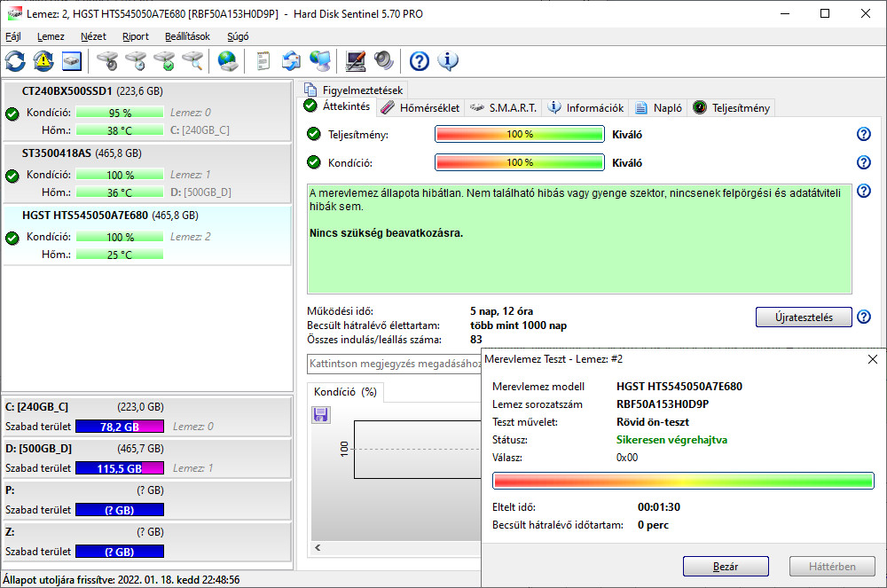Switch to the Teljesítmény tab
This screenshot has height=588, width=887.
tap(732, 108)
